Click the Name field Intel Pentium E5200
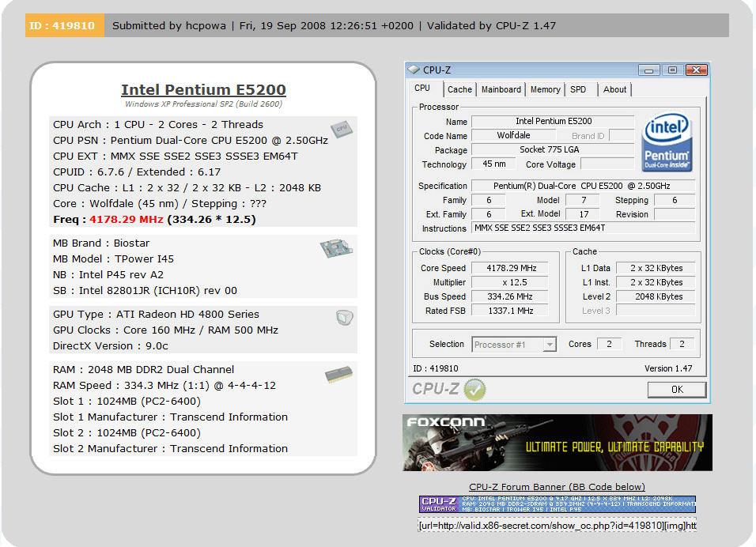This screenshot has height=547, width=756. pos(553,122)
